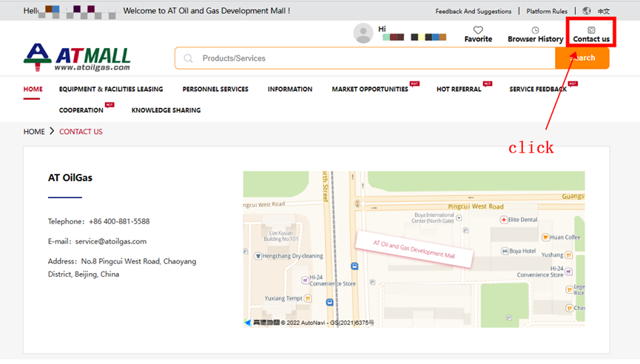Click the ATMALL logo
This screenshot has height=364, width=640.
(77, 58)
